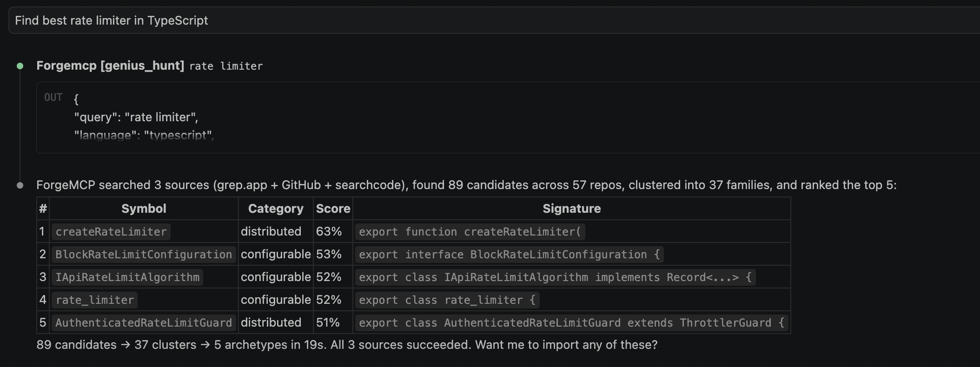Click the export class rate_limiter signature
Screen dimensions: 980x367
click(x=447, y=300)
